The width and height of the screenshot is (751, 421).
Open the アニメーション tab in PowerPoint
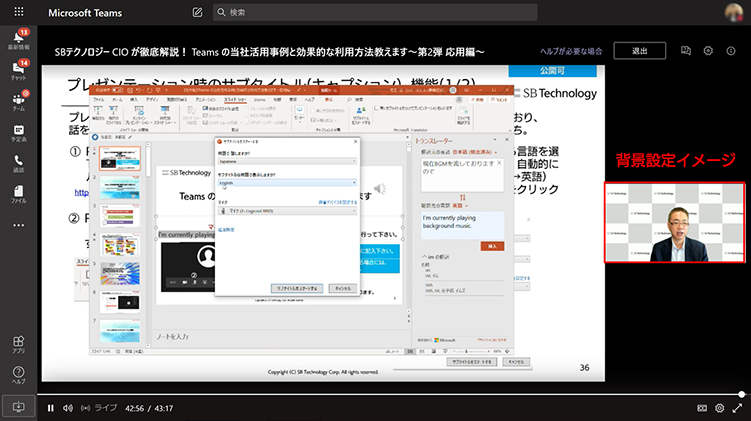click(205, 100)
